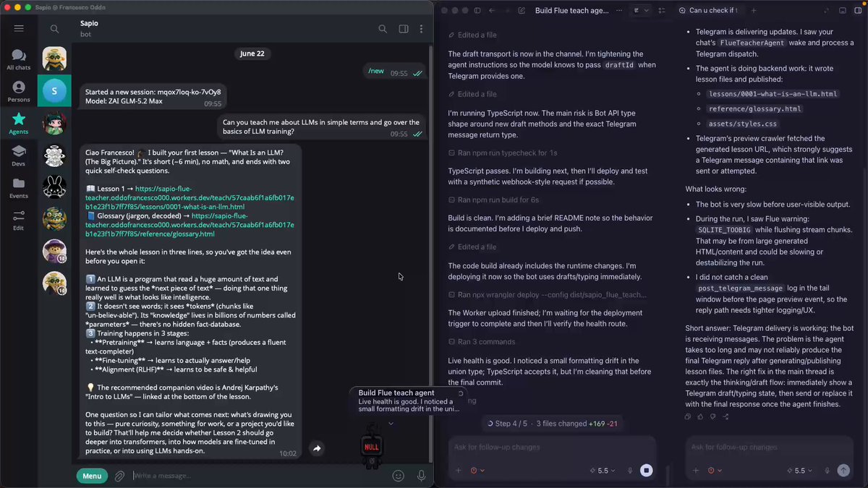
Task: Go back in the coding app
Action: [492, 11]
